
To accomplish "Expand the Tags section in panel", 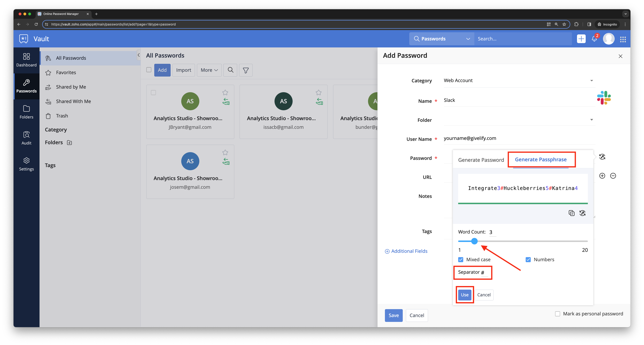I will [50, 165].
